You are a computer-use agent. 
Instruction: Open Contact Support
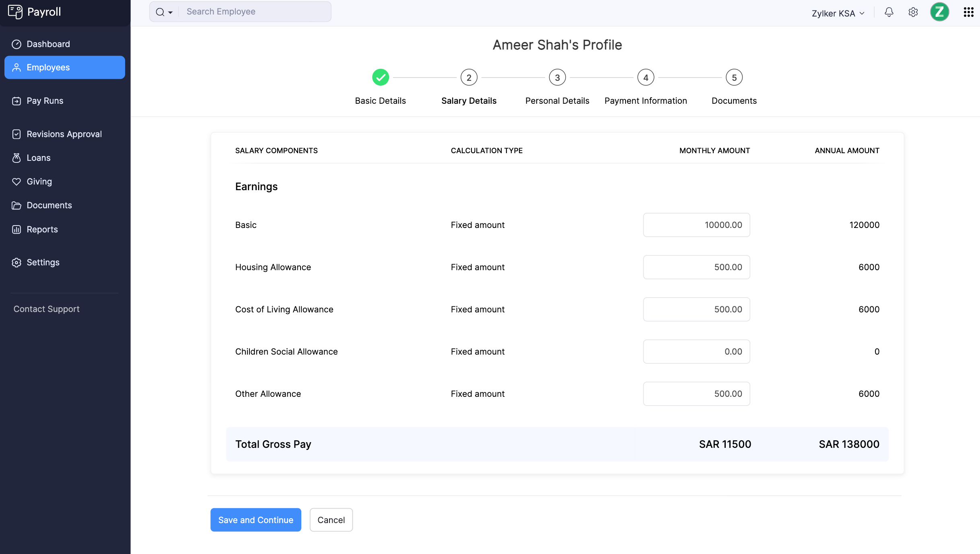click(46, 309)
